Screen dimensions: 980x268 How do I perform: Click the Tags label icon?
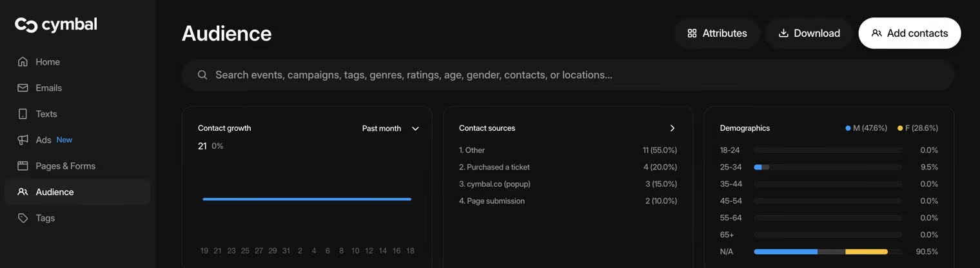point(23,218)
